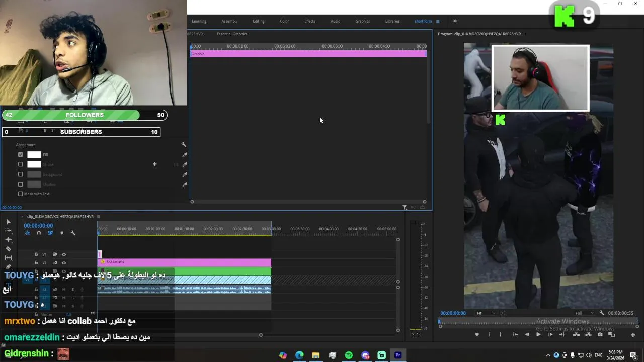Go to Out point button
Image resolution: width=644 pixels, height=362 pixels.
click(562, 334)
